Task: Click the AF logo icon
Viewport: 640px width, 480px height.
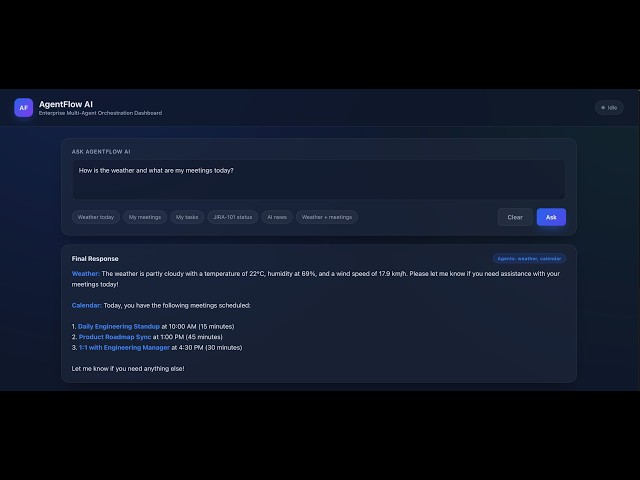Action: coord(24,108)
